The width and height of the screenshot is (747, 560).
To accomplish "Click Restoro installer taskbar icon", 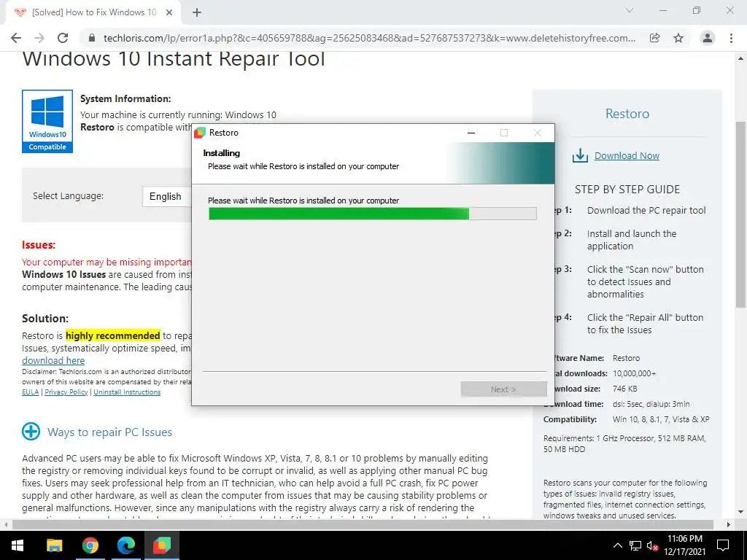I will tap(161, 545).
